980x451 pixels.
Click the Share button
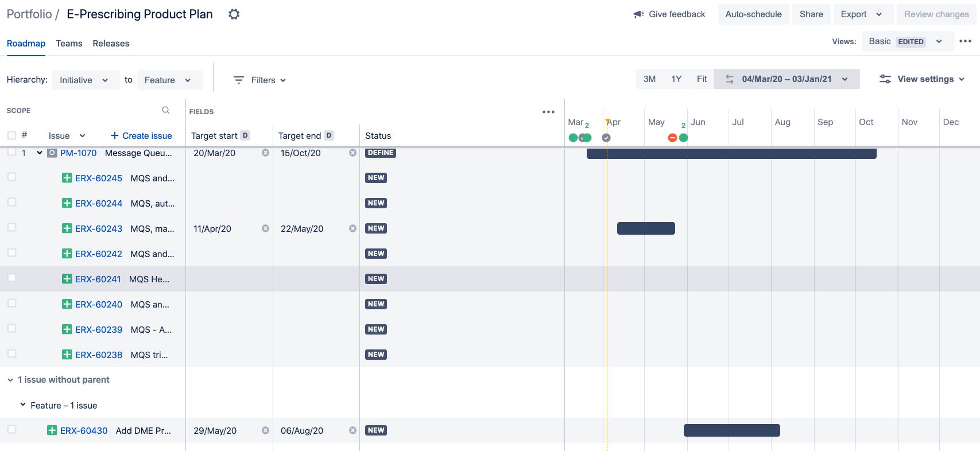(811, 14)
